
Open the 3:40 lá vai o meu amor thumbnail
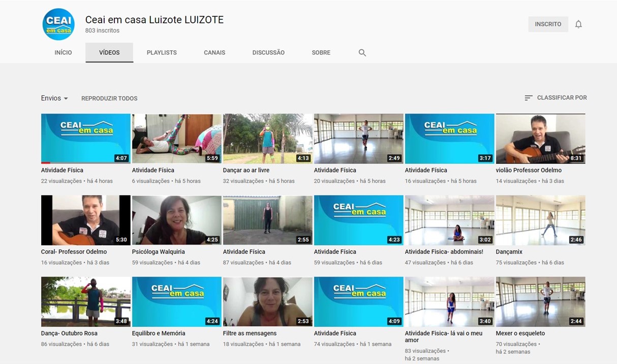(x=450, y=302)
